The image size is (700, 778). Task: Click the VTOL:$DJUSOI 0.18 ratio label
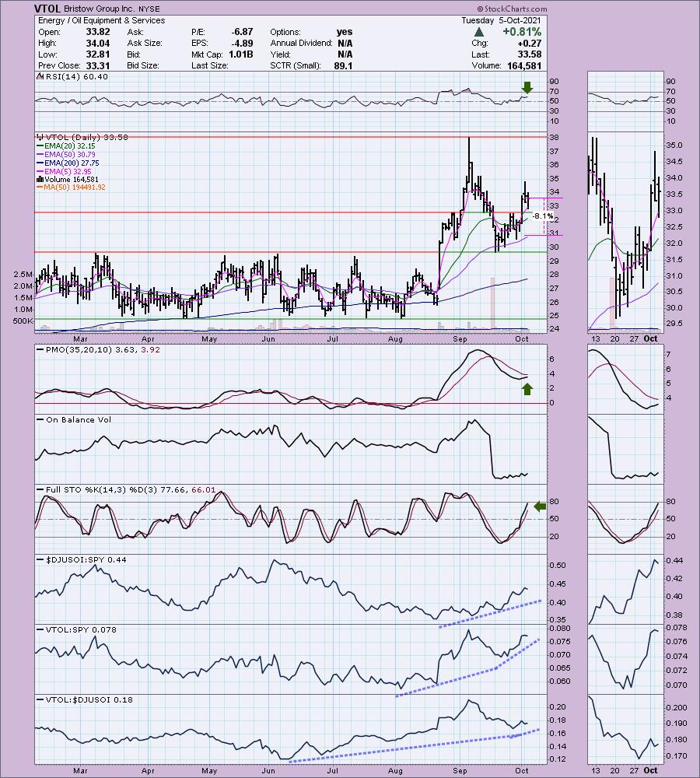[x=89, y=699]
